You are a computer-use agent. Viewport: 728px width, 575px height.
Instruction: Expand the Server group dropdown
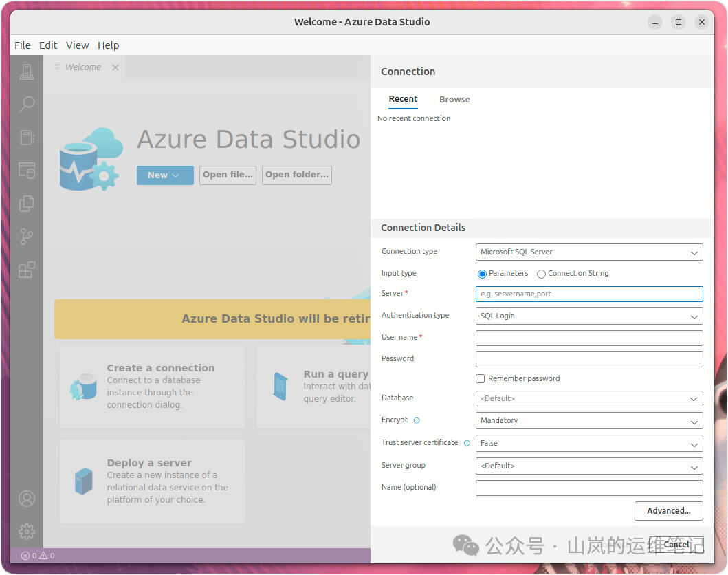pyautogui.click(x=589, y=466)
